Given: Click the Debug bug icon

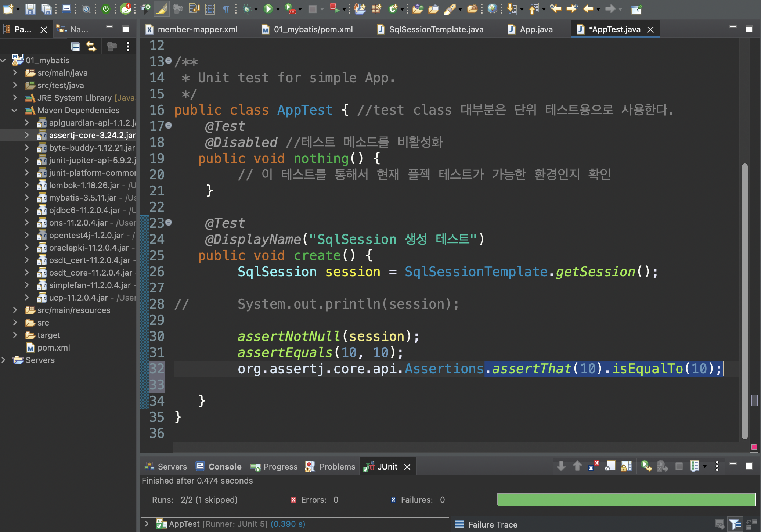Looking at the screenshot, I should pyautogui.click(x=247, y=9).
